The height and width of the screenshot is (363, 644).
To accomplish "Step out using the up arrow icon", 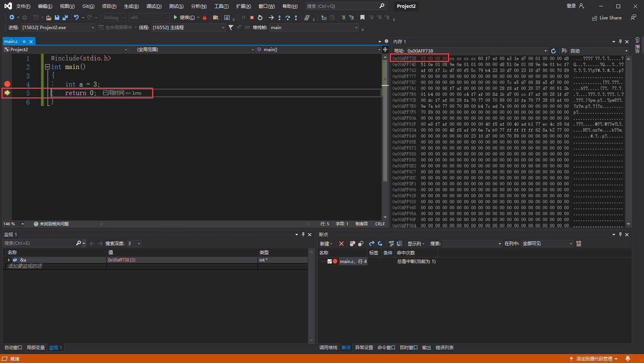I will point(296,18).
